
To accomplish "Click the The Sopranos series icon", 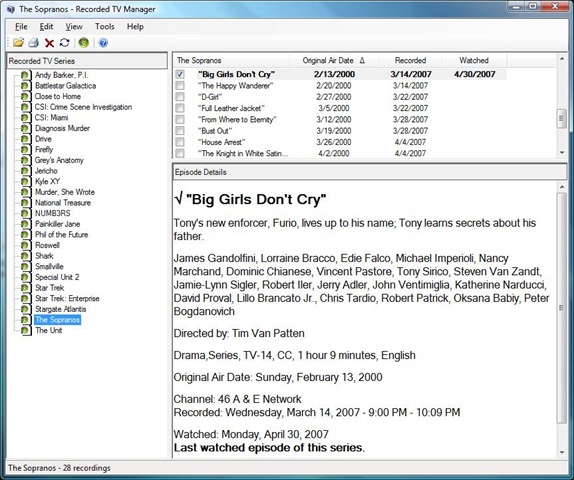I will click(26, 320).
